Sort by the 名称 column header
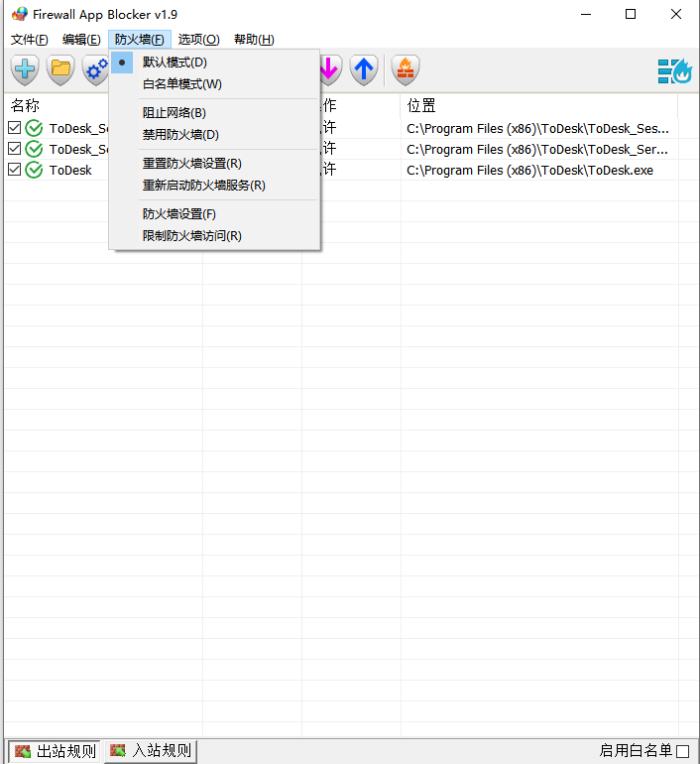 58,105
